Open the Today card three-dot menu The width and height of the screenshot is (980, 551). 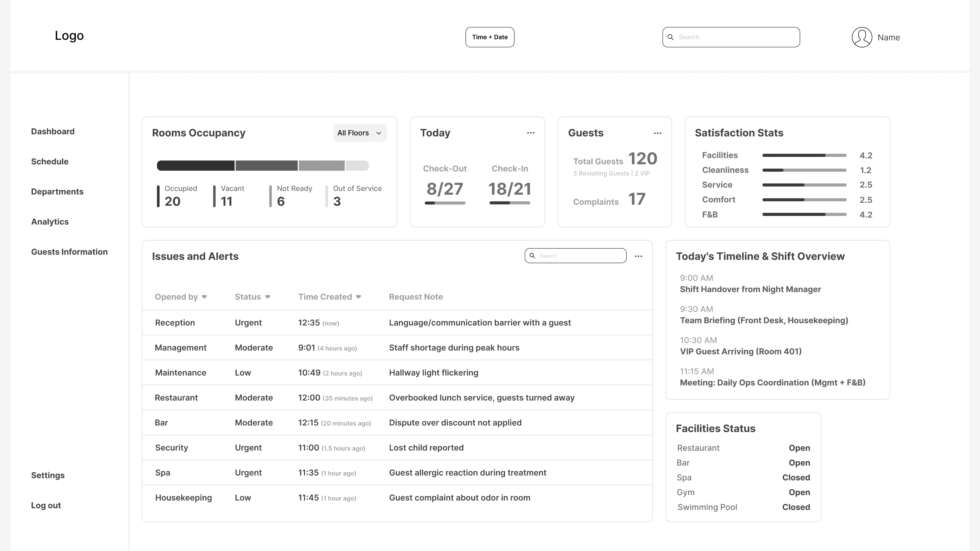pyautogui.click(x=530, y=133)
